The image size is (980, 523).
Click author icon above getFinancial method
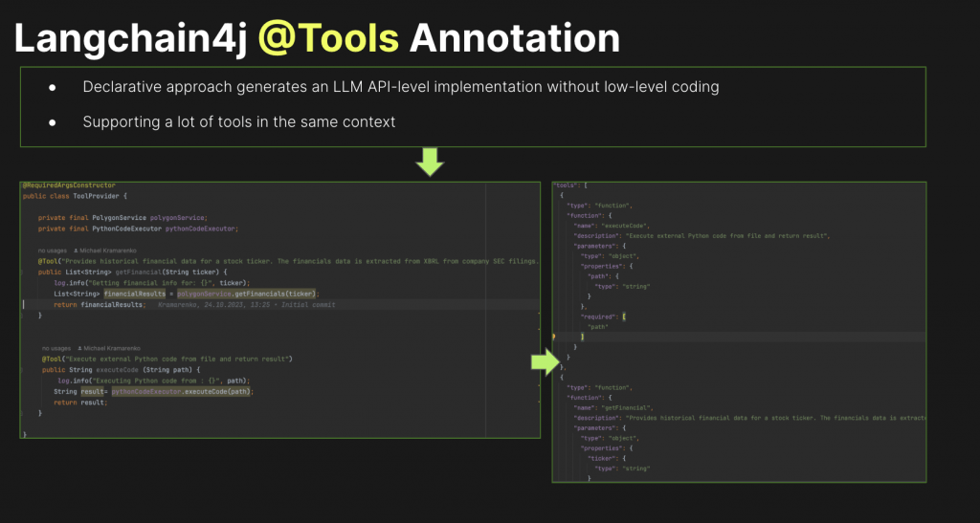[76, 251]
